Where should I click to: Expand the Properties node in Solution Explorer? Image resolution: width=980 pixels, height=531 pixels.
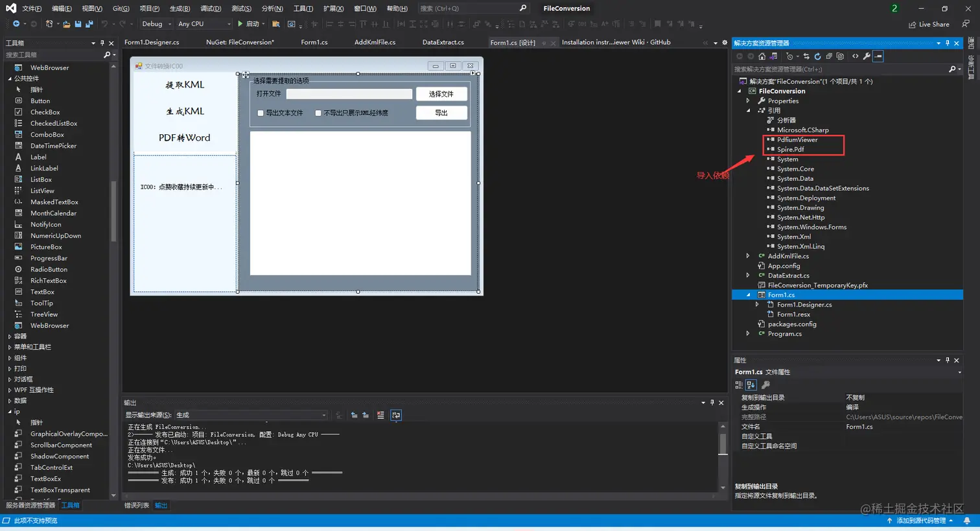coord(748,101)
